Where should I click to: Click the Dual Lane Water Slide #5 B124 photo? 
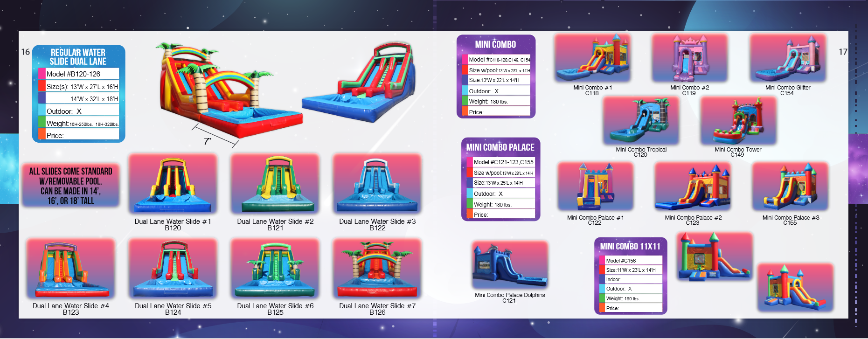(173, 269)
